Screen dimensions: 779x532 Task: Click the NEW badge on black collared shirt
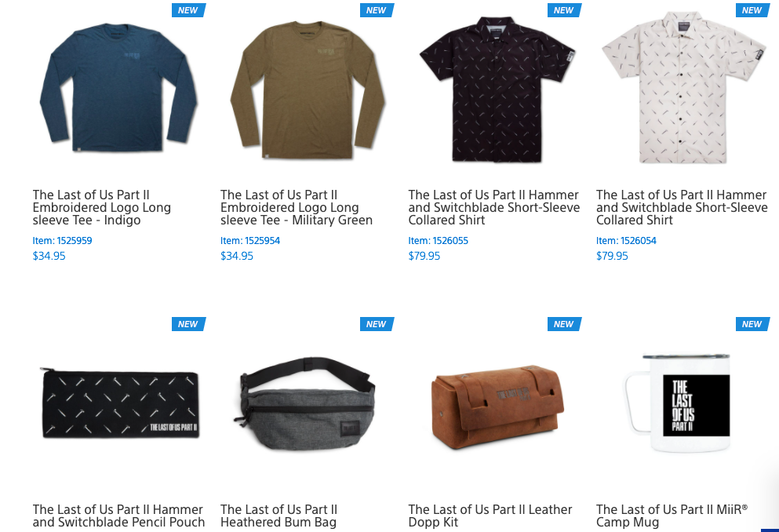tap(564, 10)
